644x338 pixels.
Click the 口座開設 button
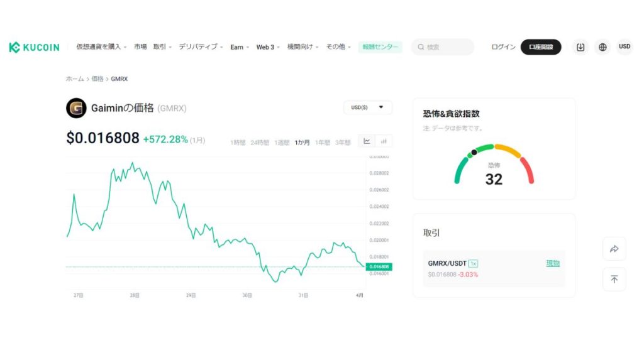540,47
